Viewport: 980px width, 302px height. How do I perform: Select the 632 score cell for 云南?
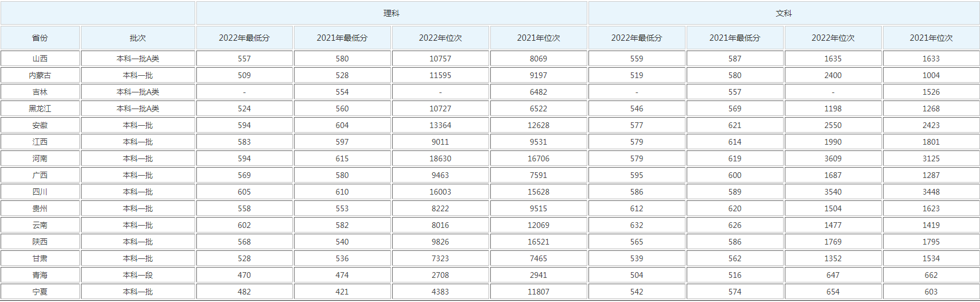[x=637, y=225]
